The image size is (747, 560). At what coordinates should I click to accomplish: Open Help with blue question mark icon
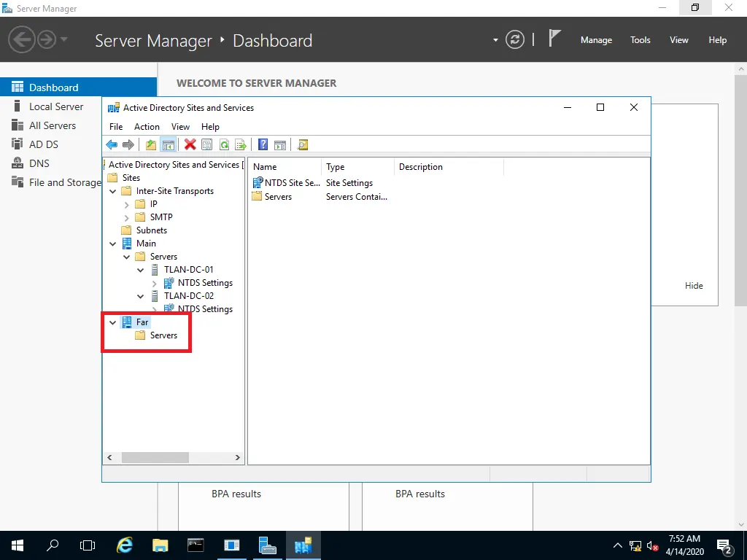263,145
